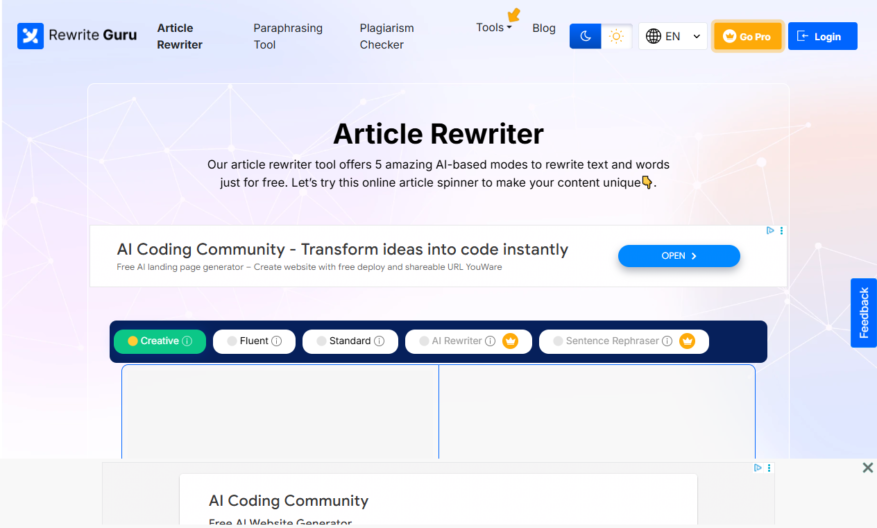Open the Feedback side tab
Screen dimensions: 877x528
[x=864, y=313]
